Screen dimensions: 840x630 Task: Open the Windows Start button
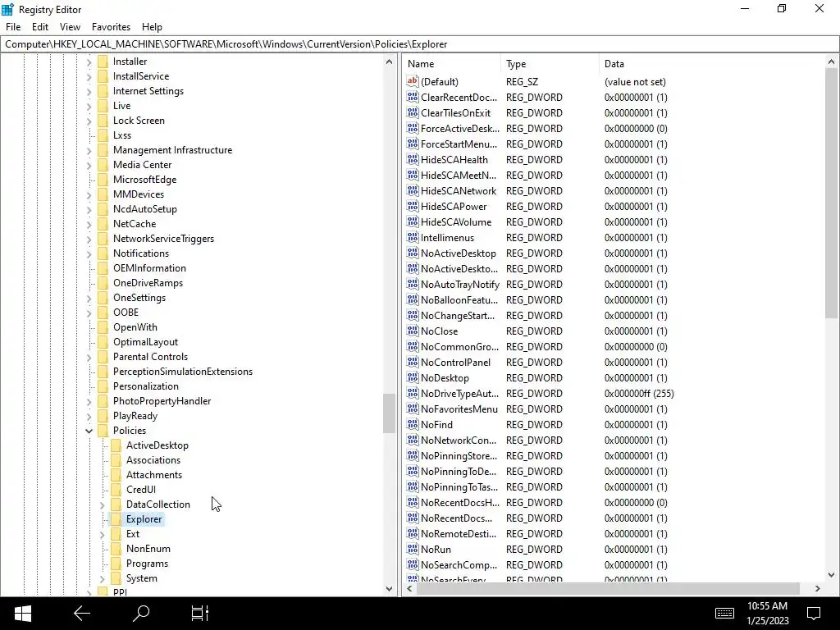(x=22, y=614)
